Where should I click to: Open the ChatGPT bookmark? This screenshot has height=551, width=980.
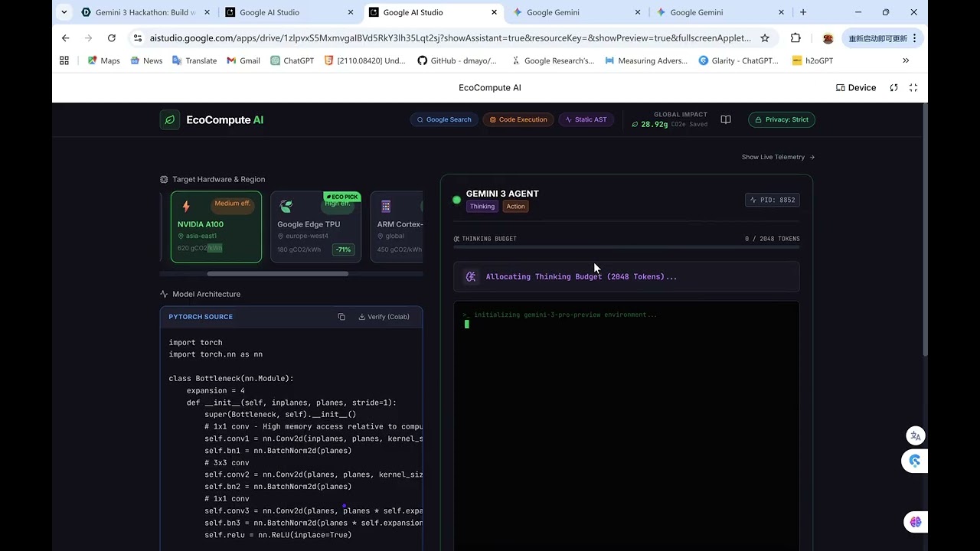pos(292,60)
